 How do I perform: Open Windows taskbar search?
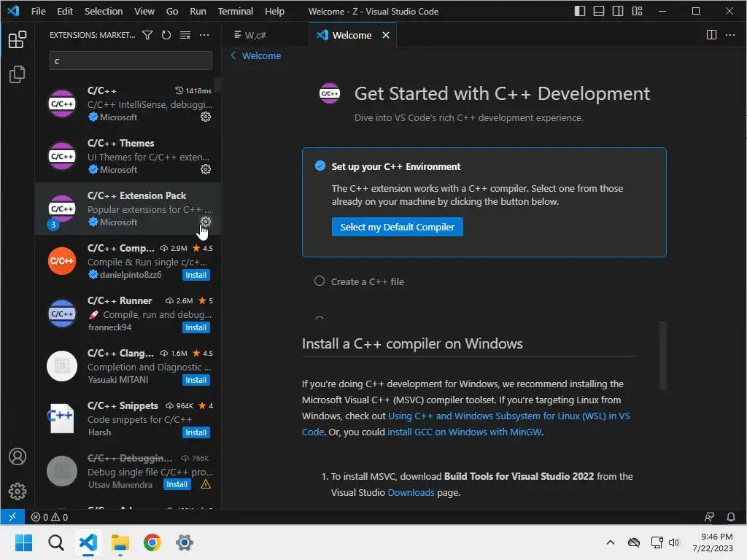point(55,542)
